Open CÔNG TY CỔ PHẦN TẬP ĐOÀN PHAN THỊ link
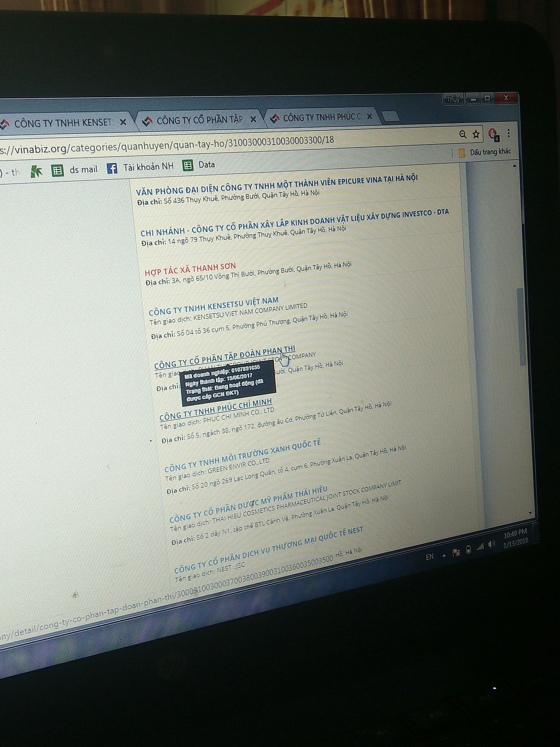This screenshot has width=560, height=747. point(225,357)
